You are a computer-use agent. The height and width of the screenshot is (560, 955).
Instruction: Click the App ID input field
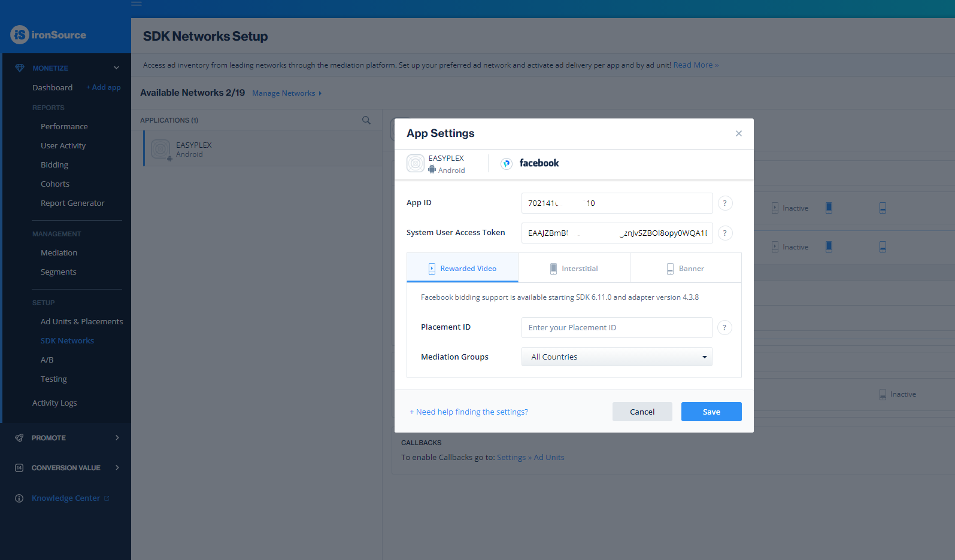tap(617, 203)
